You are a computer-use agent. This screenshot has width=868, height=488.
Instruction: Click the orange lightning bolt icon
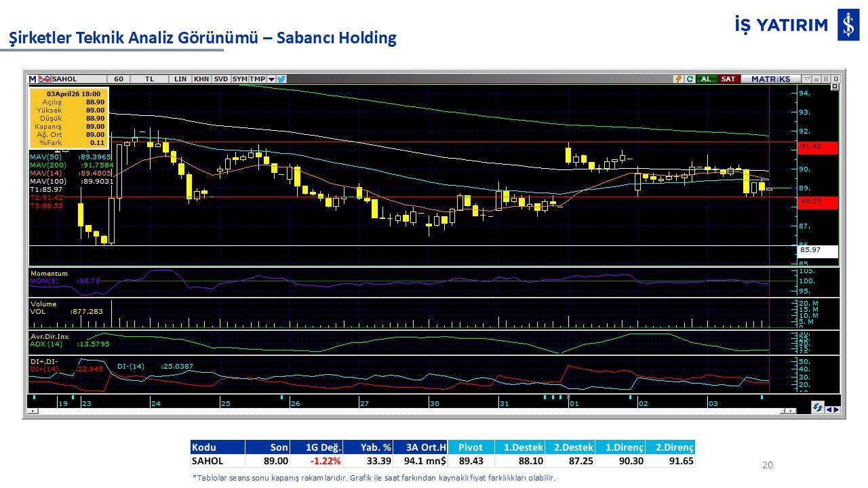point(677,79)
